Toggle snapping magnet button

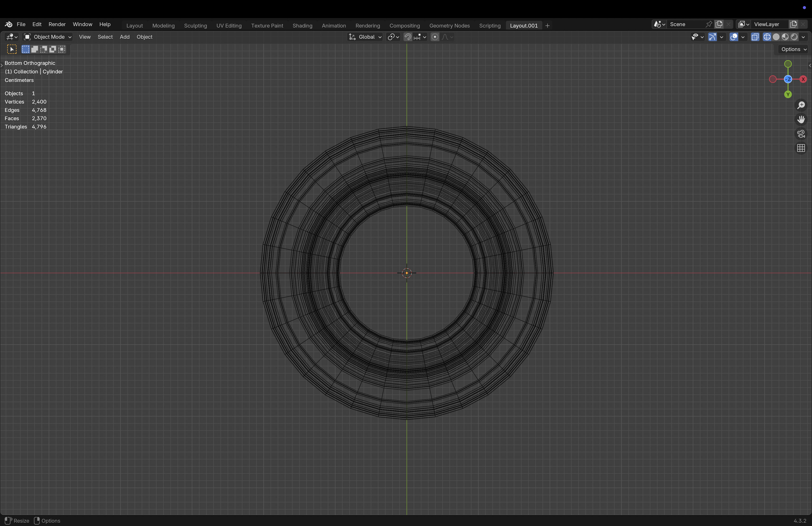[x=408, y=37]
